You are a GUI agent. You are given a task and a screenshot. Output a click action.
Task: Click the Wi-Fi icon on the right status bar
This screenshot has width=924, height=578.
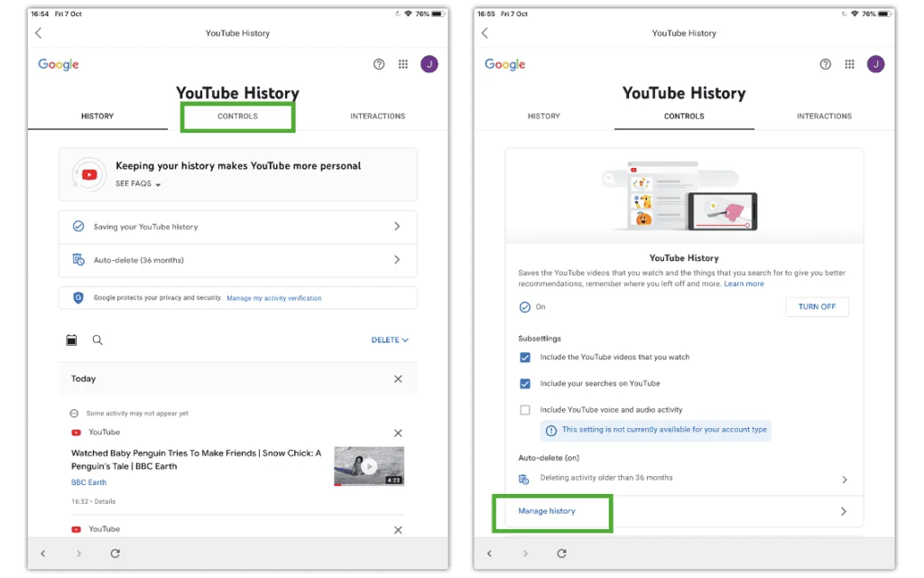click(855, 14)
